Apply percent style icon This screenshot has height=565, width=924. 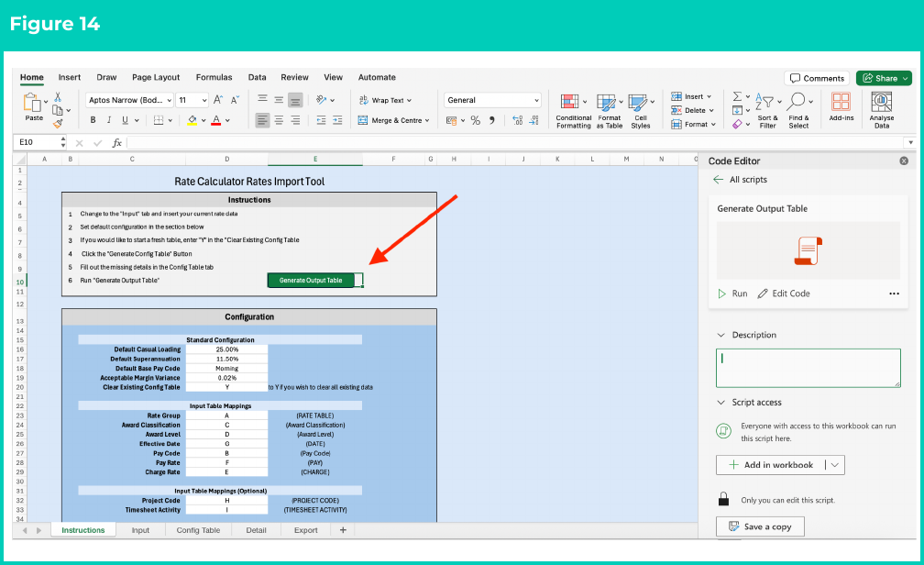[x=476, y=120]
